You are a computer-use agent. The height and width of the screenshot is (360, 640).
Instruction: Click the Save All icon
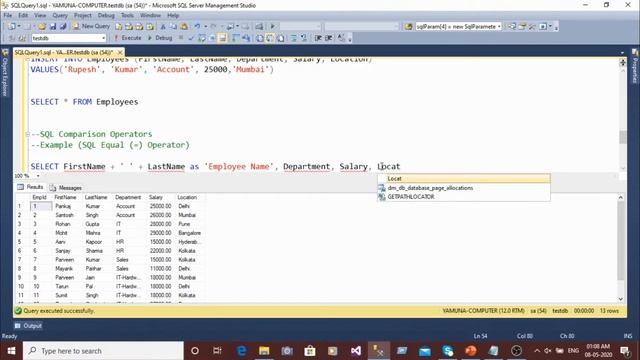coord(63,27)
